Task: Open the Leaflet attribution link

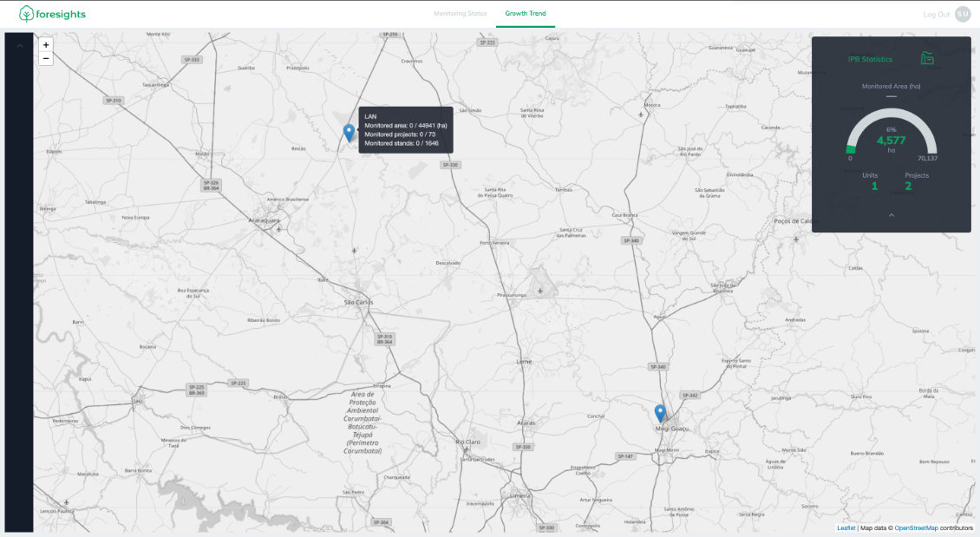Action: point(846,528)
